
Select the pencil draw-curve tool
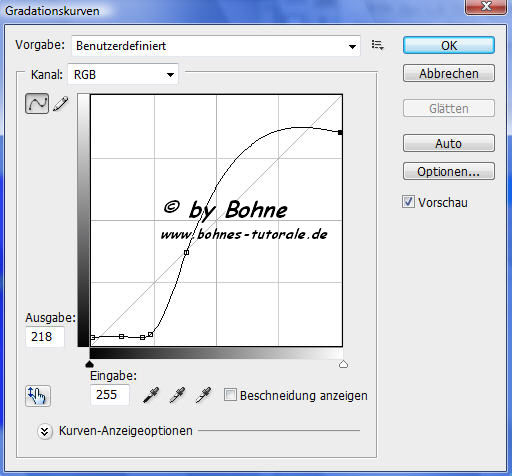click(61, 104)
